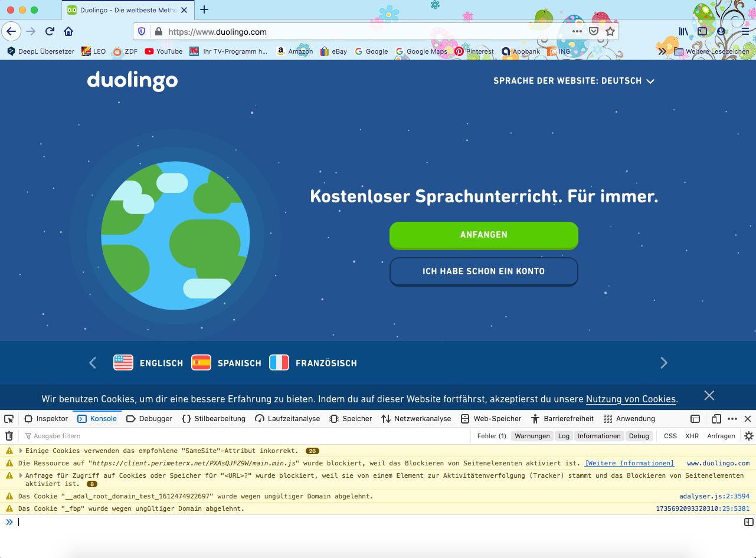Switch to the Web-Speicher tab
Viewport: 756px width, 558px height.
[491, 419]
